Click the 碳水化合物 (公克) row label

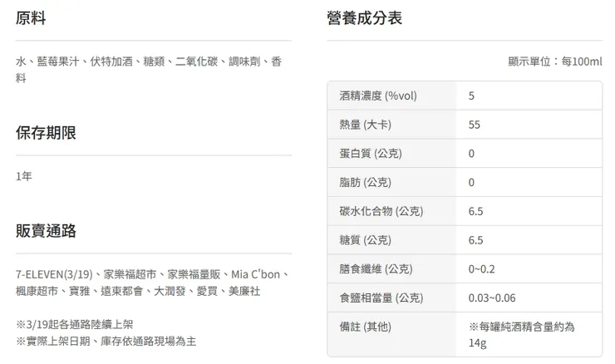381,211
